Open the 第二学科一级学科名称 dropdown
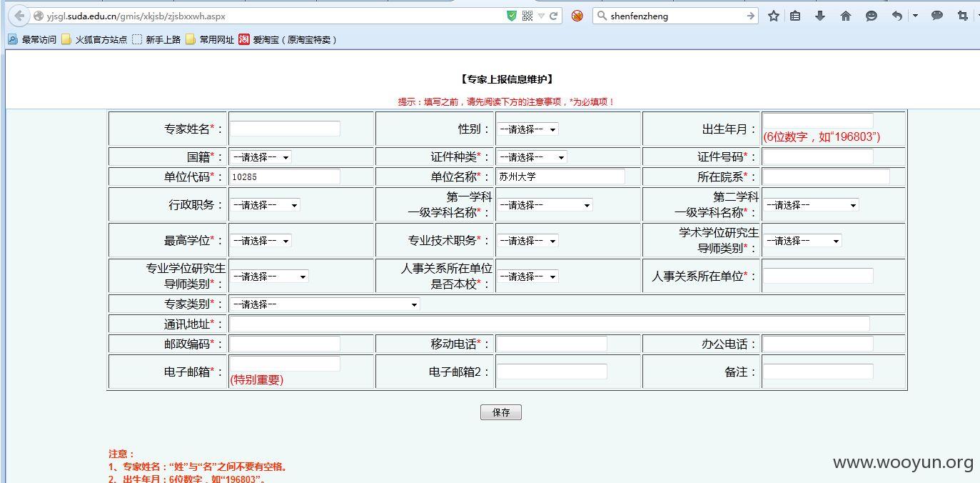The height and width of the screenshot is (483, 980). [811, 205]
